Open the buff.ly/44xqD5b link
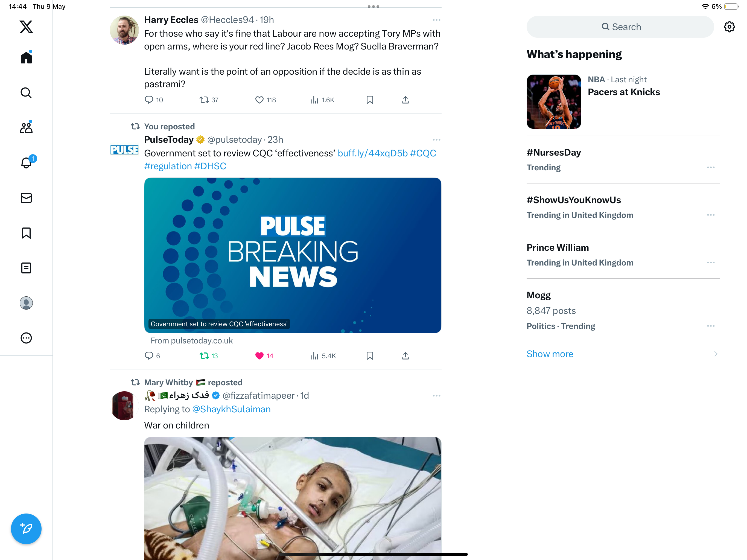Screen dimensions: 747x560 pyautogui.click(x=372, y=153)
